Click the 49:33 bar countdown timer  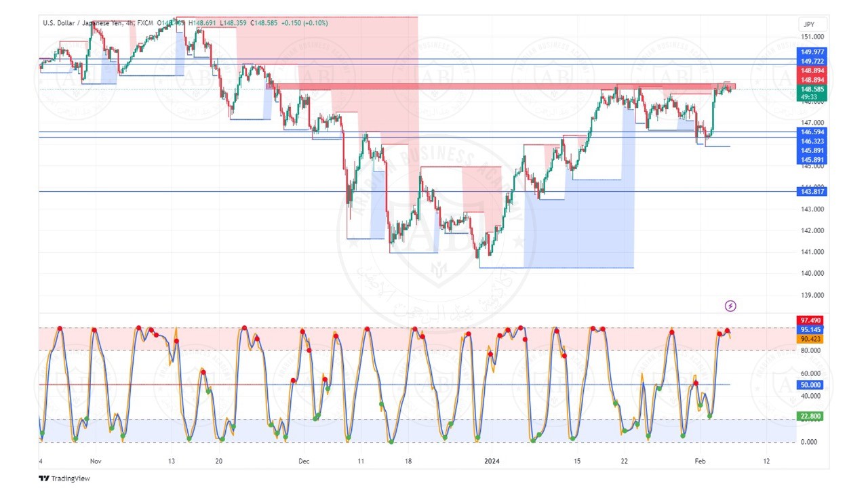click(x=808, y=97)
